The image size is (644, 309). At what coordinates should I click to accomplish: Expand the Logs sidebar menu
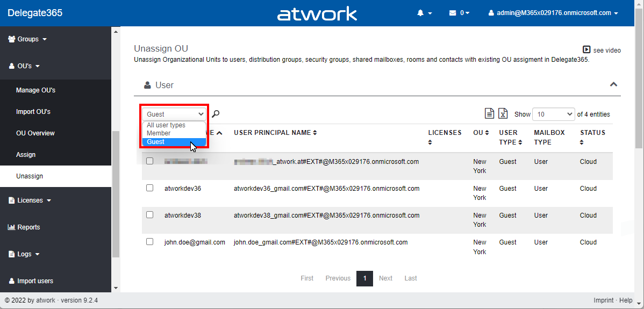point(24,254)
